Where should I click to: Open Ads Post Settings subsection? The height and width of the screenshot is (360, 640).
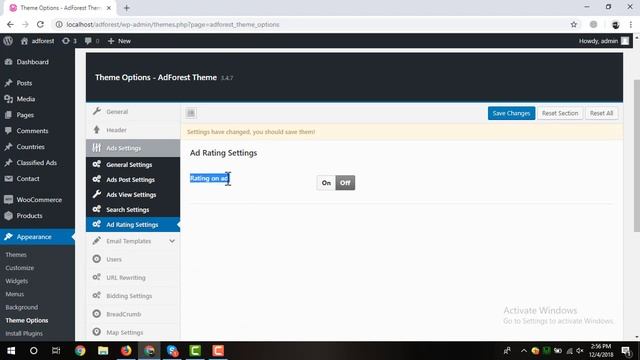[x=133, y=180]
